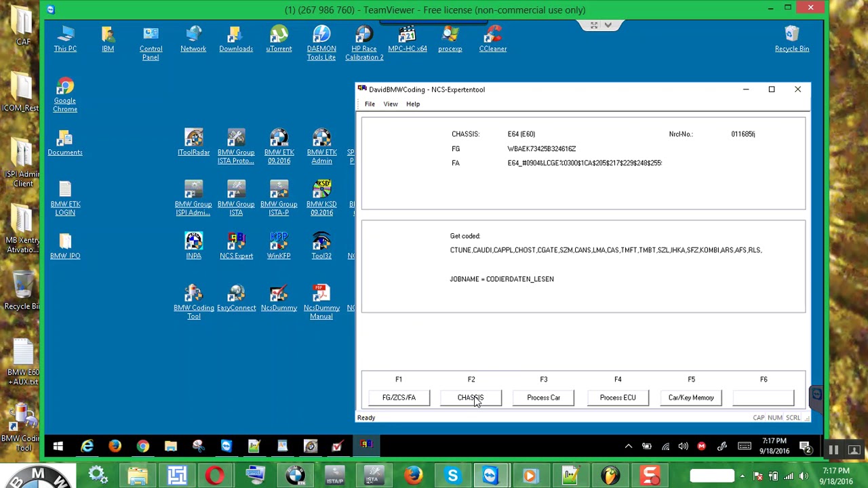Open Internet Explorer on remote taskbar

coord(87,446)
